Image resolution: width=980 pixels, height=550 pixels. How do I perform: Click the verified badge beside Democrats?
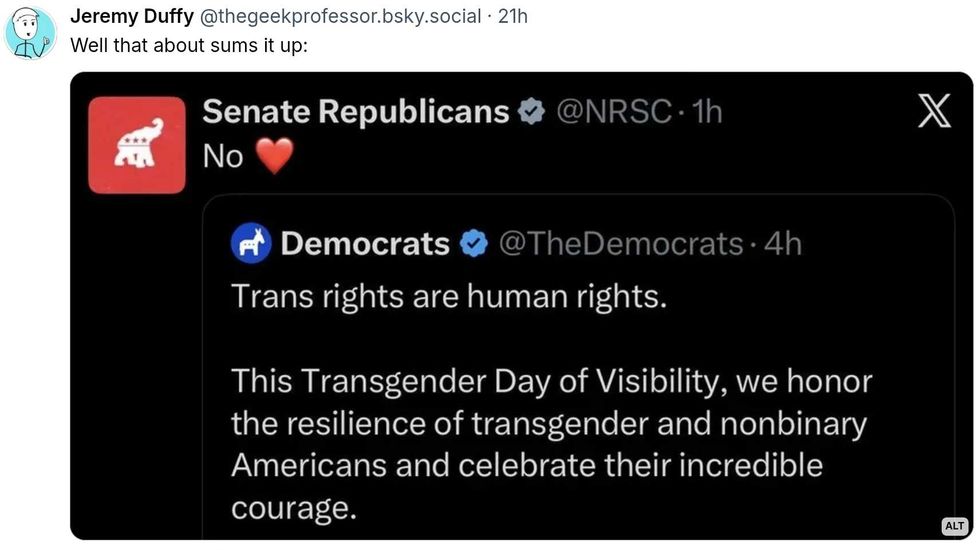pos(473,243)
